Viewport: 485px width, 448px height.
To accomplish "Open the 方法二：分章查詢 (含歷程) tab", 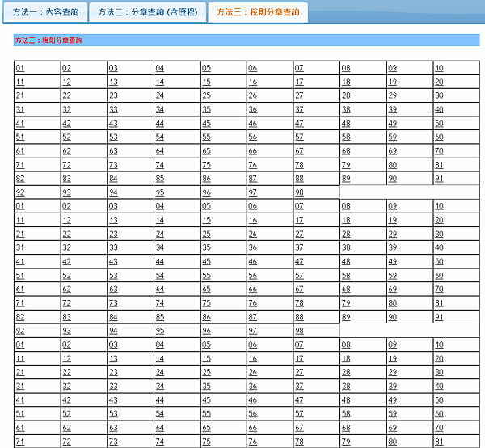I will [148, 12].
